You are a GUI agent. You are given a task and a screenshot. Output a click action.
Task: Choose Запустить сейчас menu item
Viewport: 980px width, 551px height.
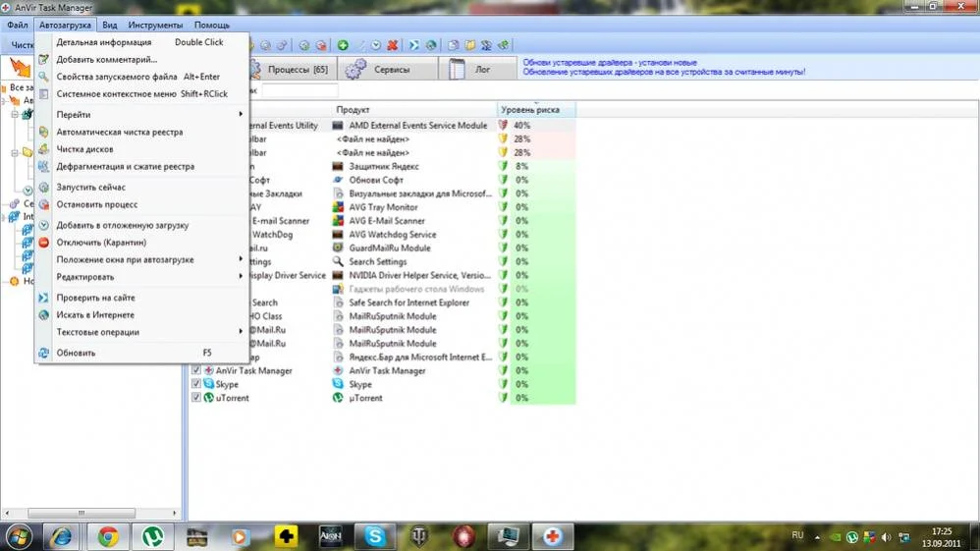coord(143,187)
